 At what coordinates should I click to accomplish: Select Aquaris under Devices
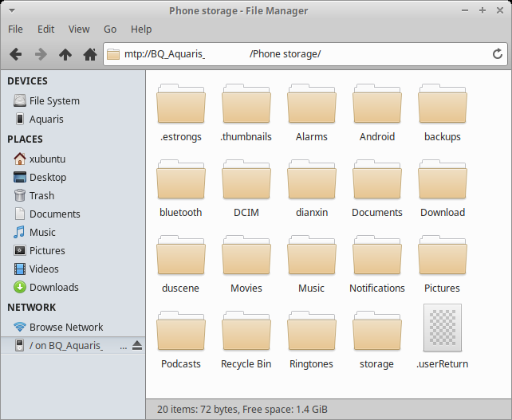pyautogui.click(x=46, y=119)
